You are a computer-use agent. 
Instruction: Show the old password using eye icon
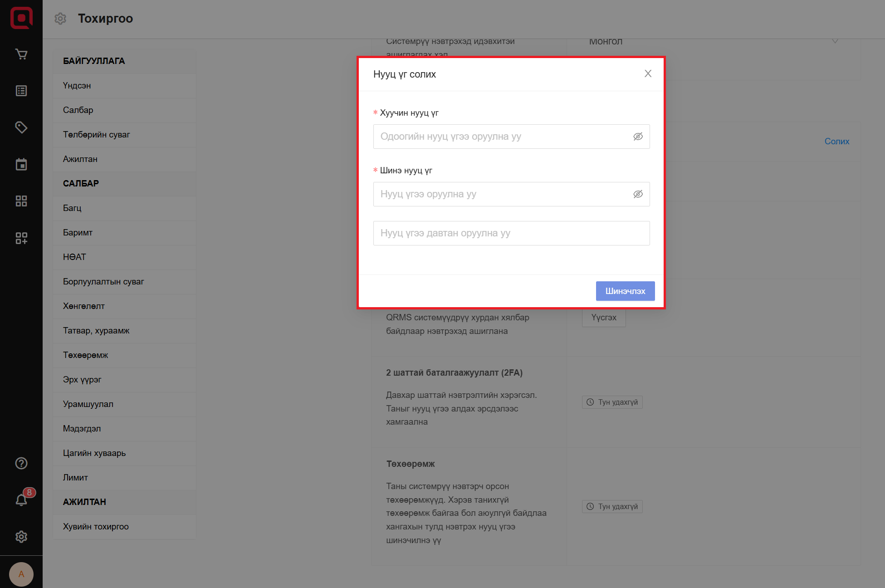638,137
